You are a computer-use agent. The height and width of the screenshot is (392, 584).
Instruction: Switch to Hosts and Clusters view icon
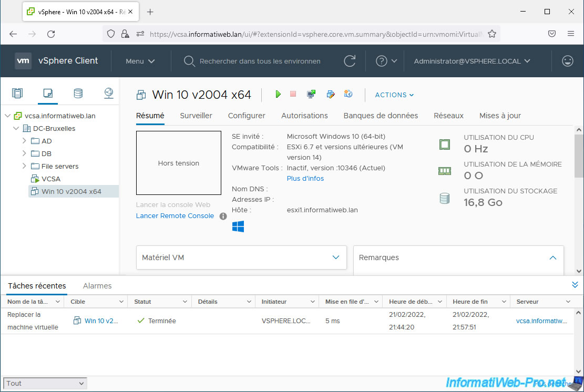(x=17, y=94)
